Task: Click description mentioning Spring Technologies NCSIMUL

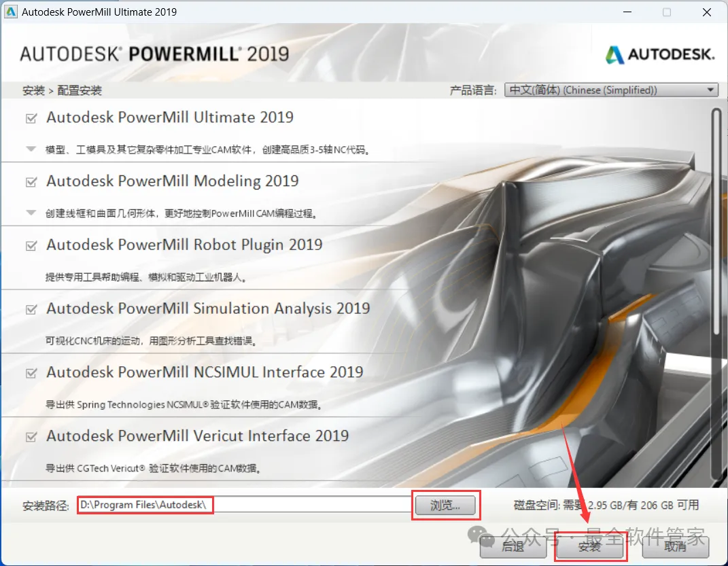Action: [184, 404]
